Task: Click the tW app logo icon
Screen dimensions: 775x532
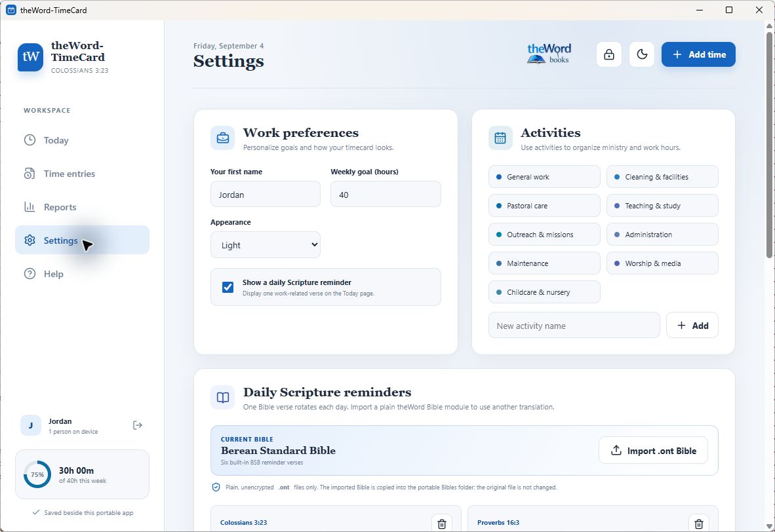Action: (30, 57)
